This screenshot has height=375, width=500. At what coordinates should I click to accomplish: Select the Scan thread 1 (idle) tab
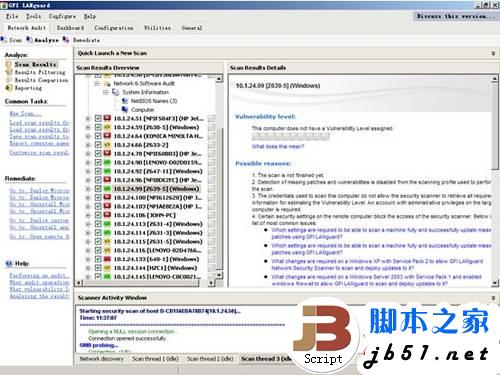[155, 359]
